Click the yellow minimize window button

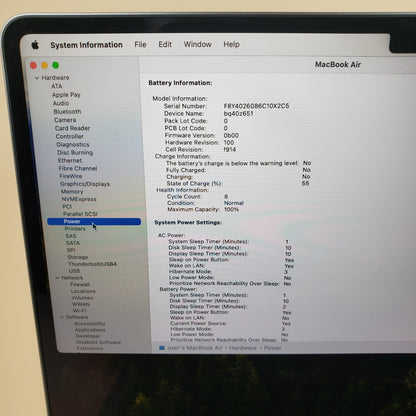pos(44,65)
